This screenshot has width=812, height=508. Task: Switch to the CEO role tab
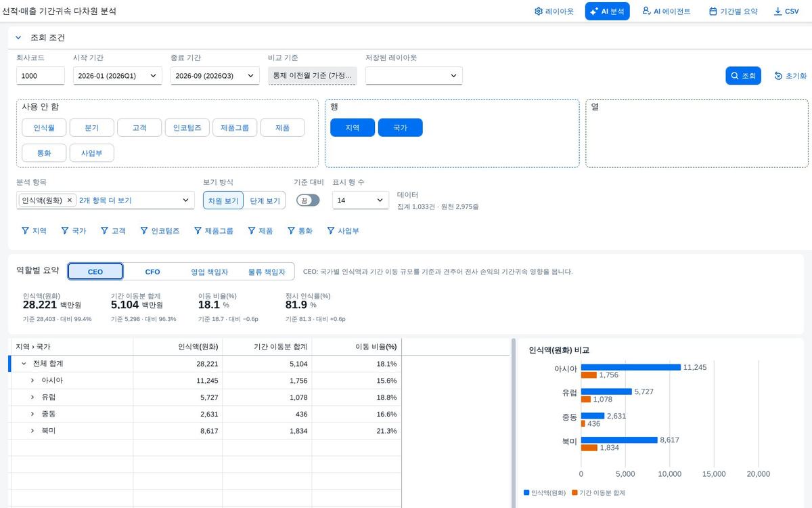pos(95,272)
